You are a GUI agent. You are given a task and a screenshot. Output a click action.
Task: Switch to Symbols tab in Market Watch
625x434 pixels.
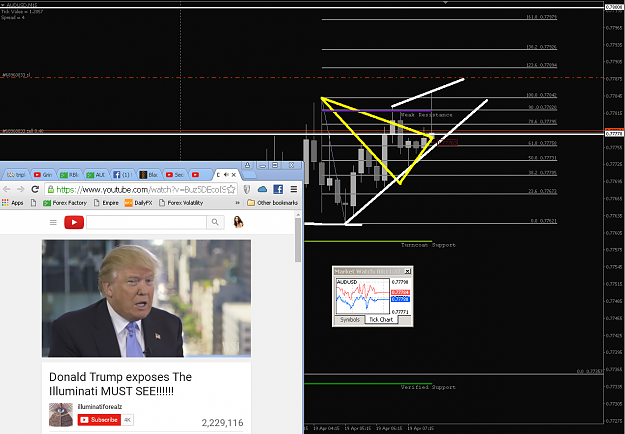pyautogui.click(x=350, y=320)
